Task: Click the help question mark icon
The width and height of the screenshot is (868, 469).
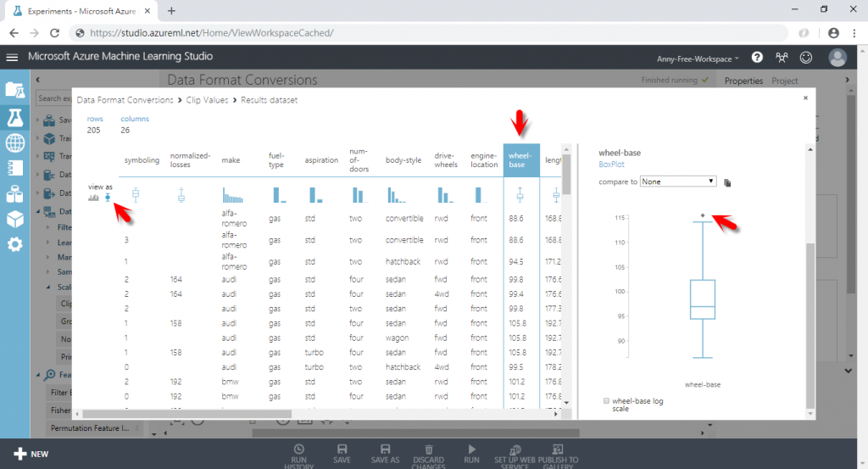Action: click(x=757, y=57)
